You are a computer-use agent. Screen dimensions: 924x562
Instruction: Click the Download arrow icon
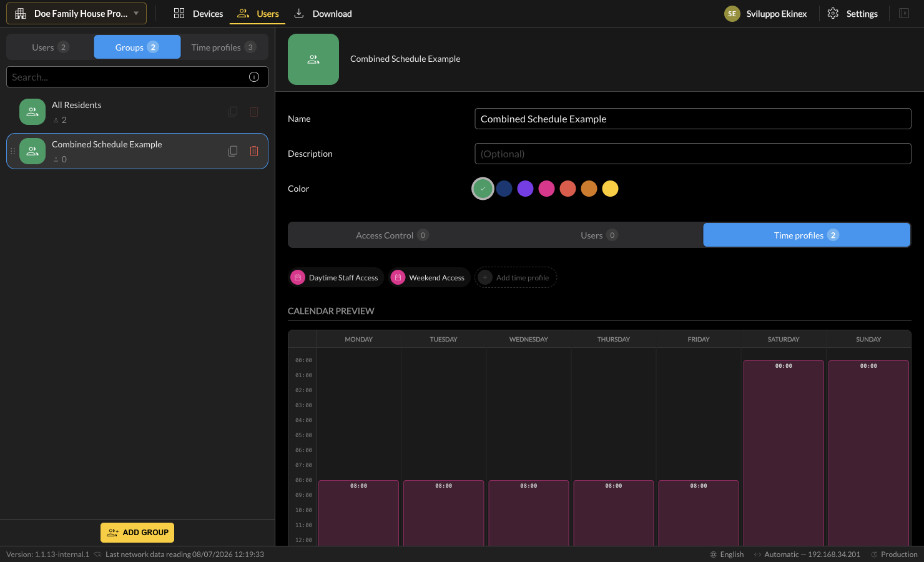coord(299,13)
